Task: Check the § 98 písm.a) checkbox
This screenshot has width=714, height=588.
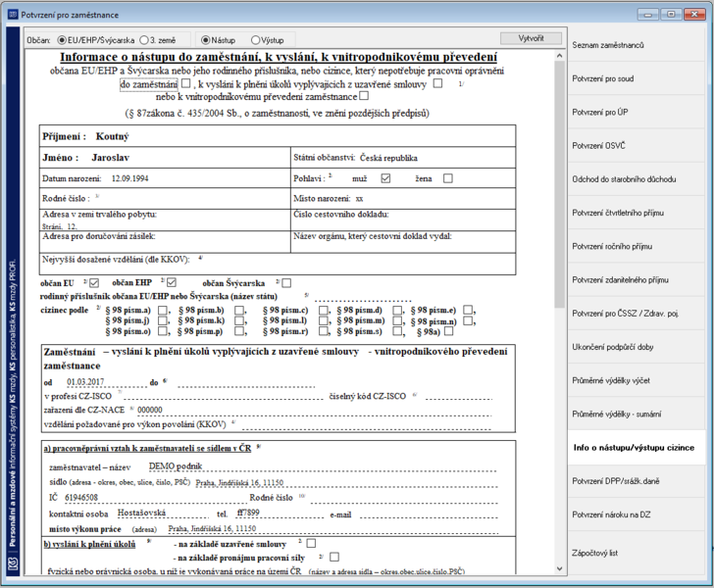Action: 163,310
